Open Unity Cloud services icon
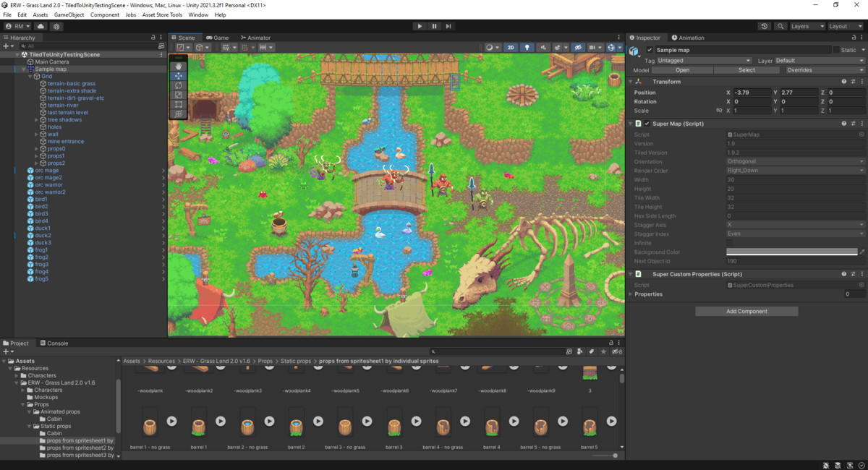 click(41, 26)
